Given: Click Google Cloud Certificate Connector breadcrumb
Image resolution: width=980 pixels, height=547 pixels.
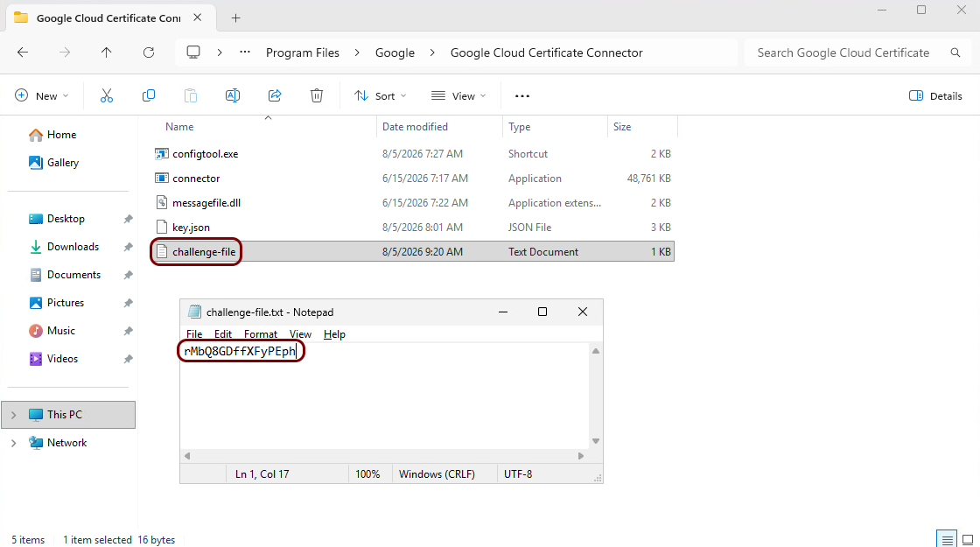Looking at the screenshot, I should [546, 53].
